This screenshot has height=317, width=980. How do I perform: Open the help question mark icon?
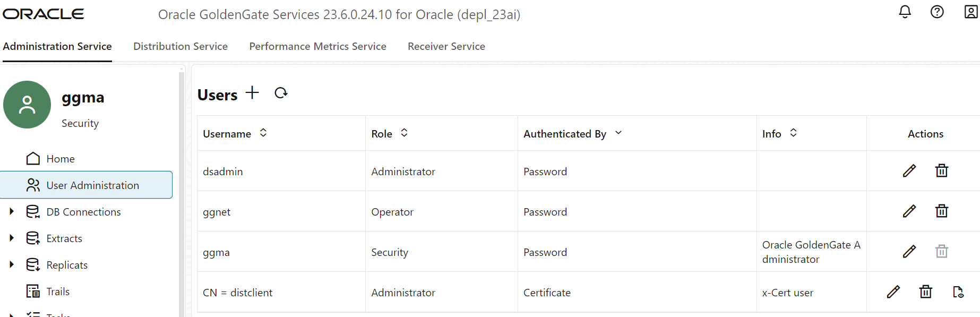click(937, 12)
